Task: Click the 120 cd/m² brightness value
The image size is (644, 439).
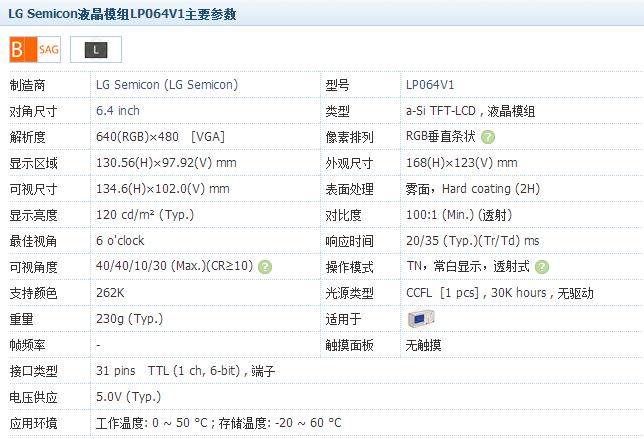Action: 144,215
